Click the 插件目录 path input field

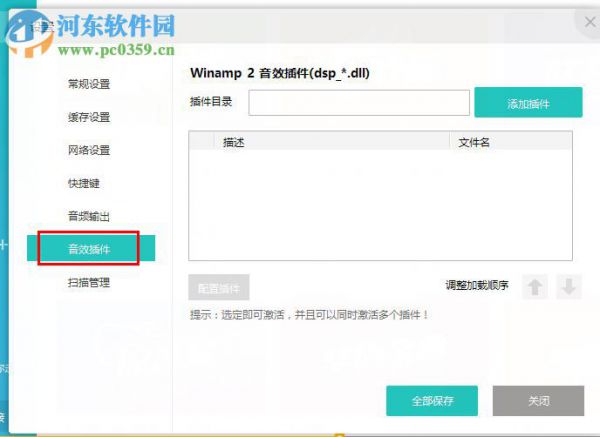[x=359, y=103]
